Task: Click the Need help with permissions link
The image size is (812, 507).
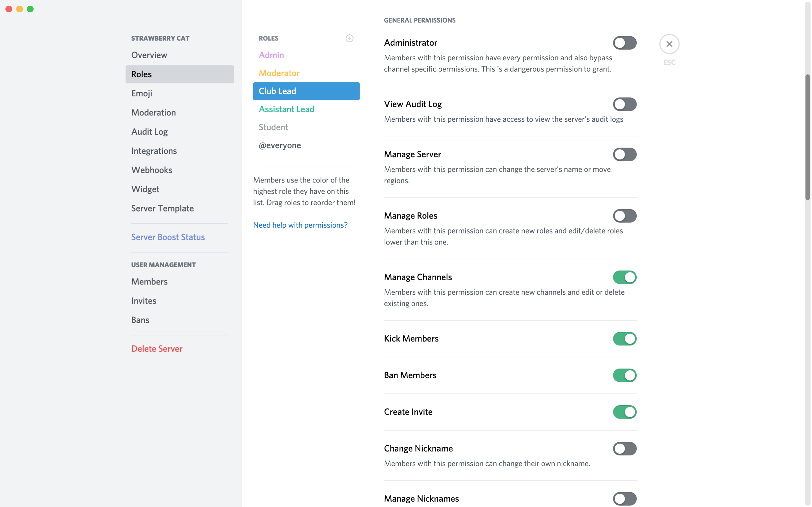Action: coord(301,224)
